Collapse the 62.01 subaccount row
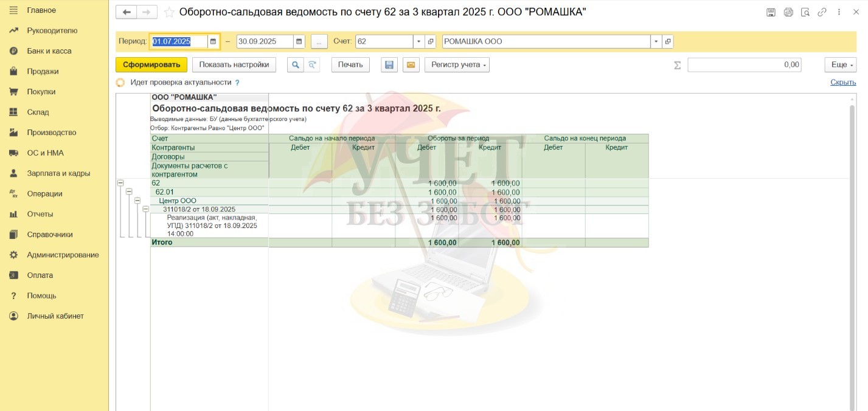Viewport: 868px width, 411px height. pyautogui.click(x=129, y=192)
